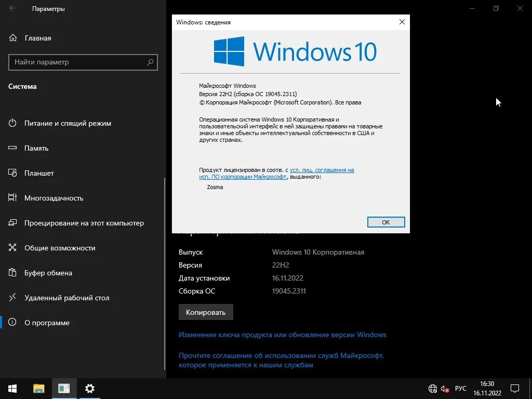The height and width of the screenshot is (399, 532).
Task: Click the Сборка ОС value 19045.2311
Action: point(289,291)
